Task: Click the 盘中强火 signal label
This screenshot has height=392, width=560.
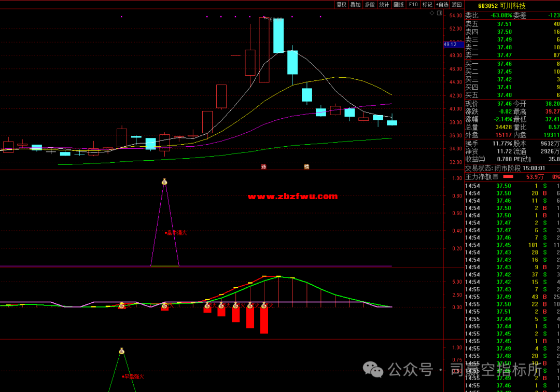Action: click(x=177, y=233)
